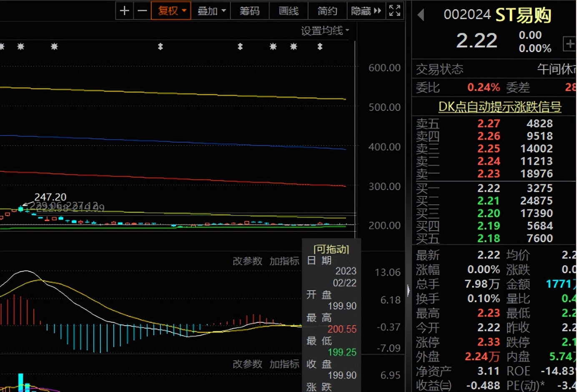Click 改参数 for the MACD indicator
The height and width of the screenshot is (392, 577).
[x=247, y=261]
